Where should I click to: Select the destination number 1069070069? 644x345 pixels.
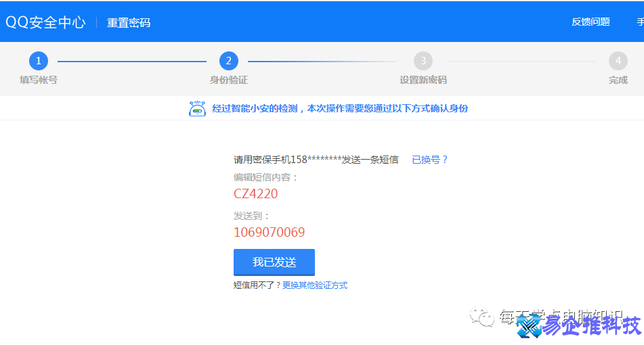[x=269, y=232]
